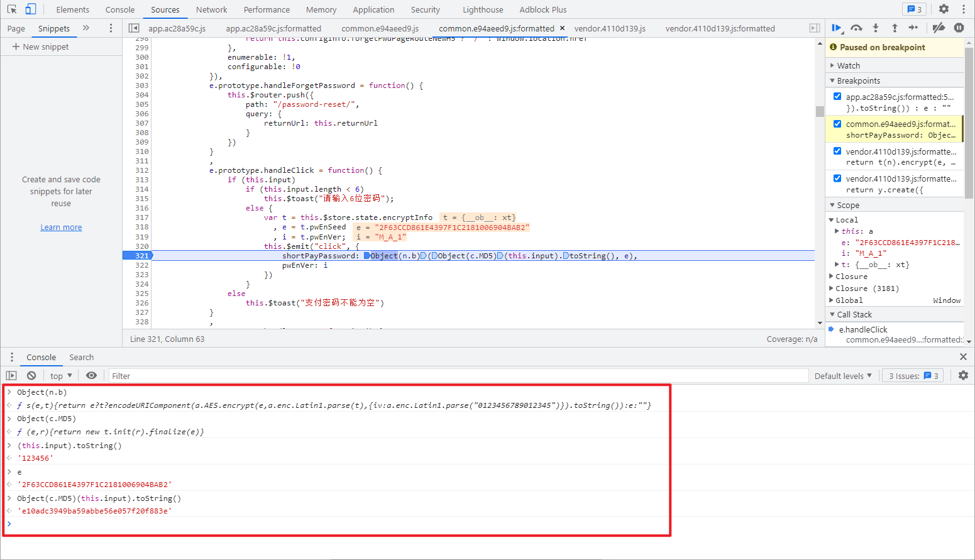Viewport: 975px width, 560px height.
Task: Switch to the Search drawer tab
Action: point(82,357)
